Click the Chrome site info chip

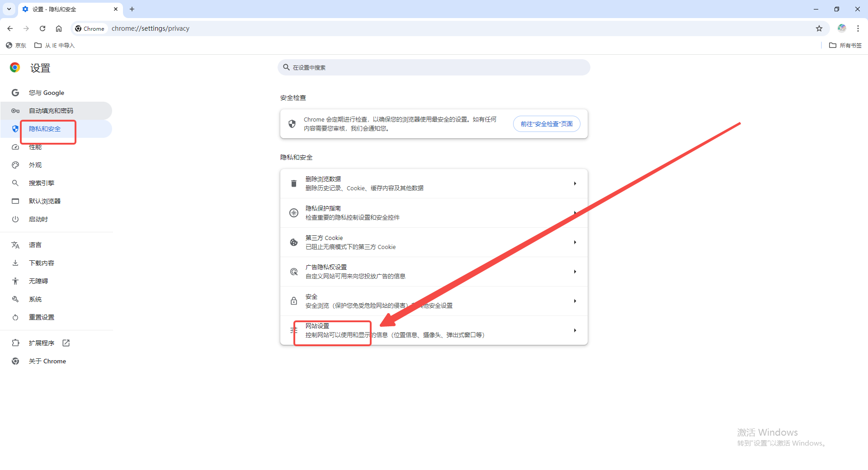click(90, 28)
